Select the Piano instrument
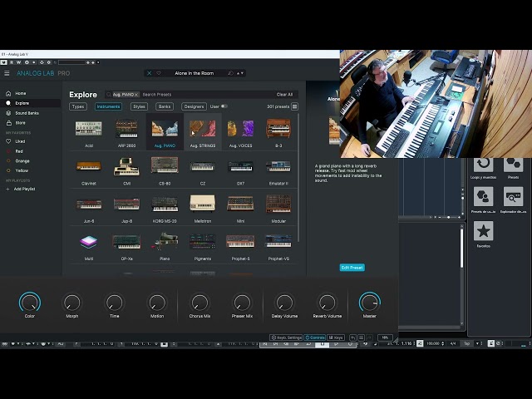The height and width of the screenshot is (399, 532). (x=165, y=246)
